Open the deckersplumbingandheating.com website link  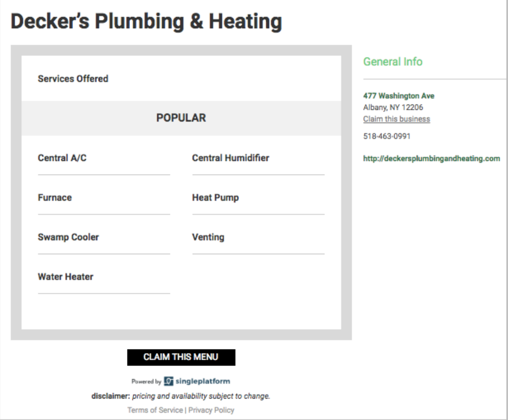coord(432,158)
